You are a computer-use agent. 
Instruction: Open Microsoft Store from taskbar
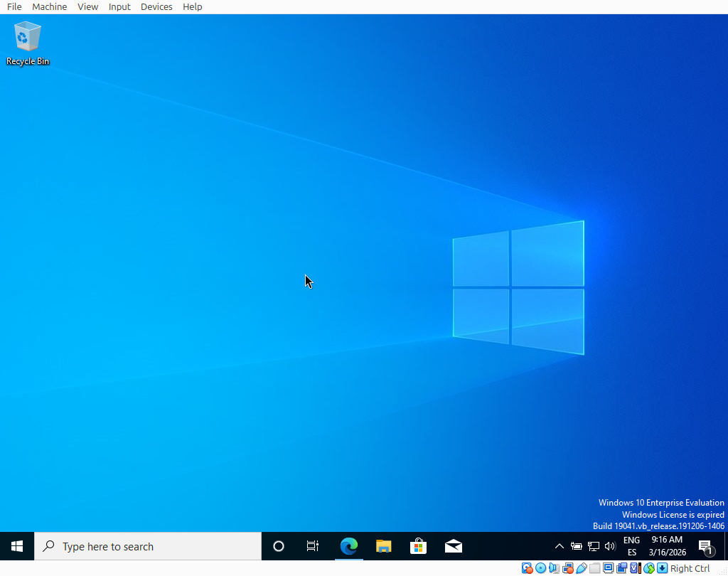click(419, 546)
